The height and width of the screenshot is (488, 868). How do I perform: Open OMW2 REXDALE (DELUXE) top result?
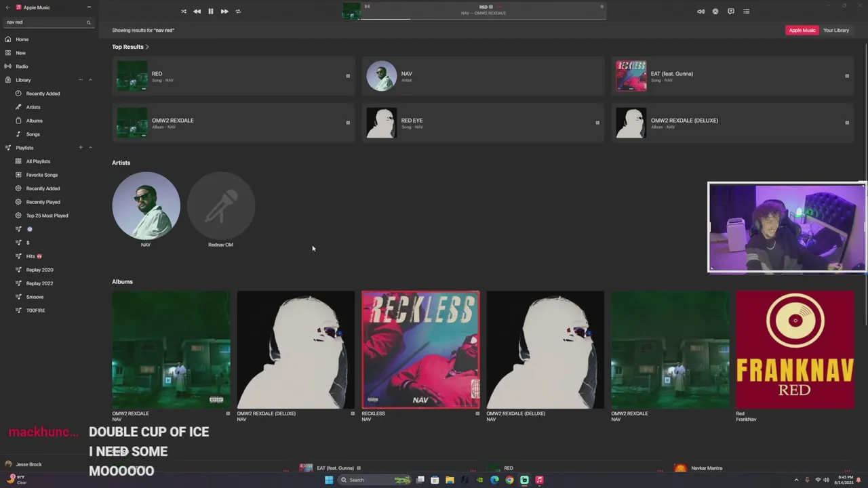point(732,123)
